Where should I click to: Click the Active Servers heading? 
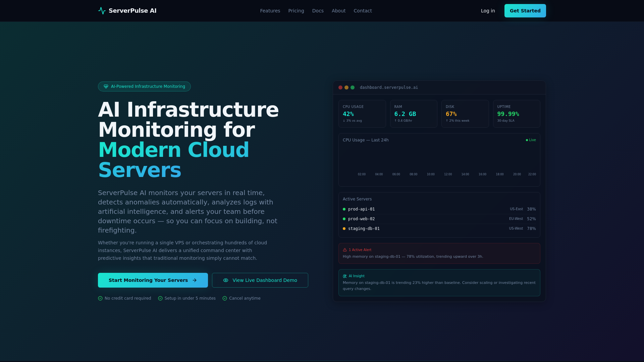coord(357,199)
